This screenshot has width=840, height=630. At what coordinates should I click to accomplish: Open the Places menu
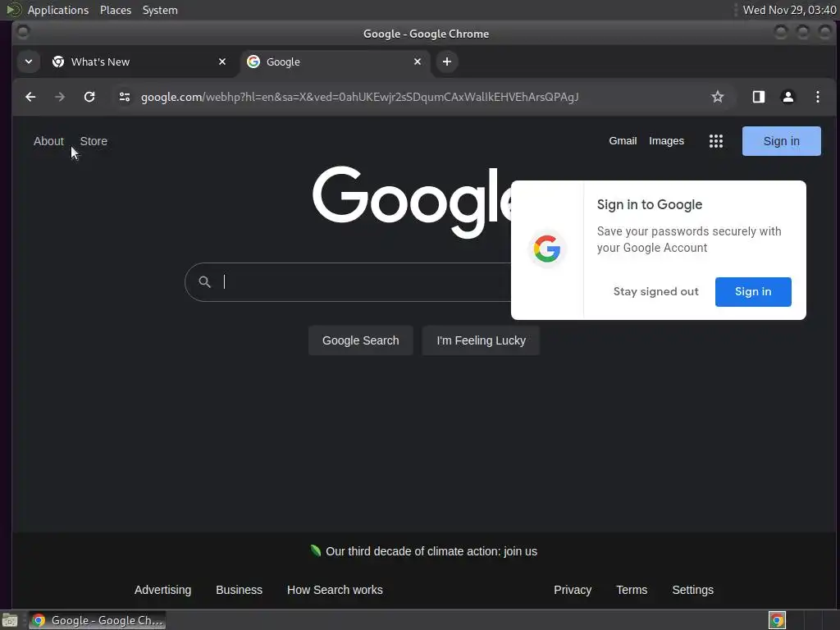(x=116, y=10)
